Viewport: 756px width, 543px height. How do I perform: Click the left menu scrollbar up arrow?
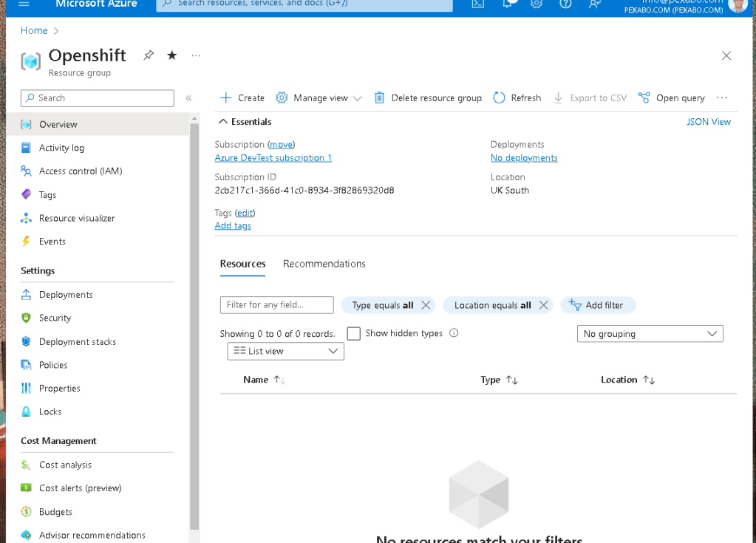click(194, 118)
